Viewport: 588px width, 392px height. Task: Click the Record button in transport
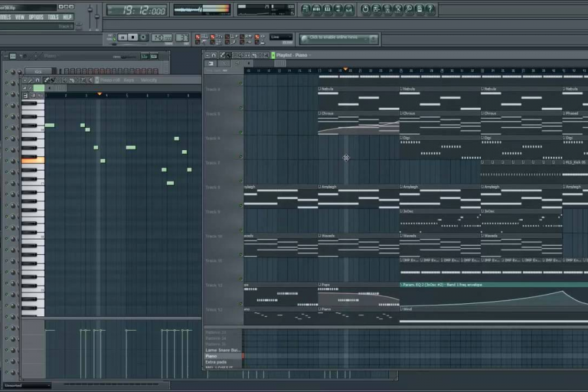[143, 37]
